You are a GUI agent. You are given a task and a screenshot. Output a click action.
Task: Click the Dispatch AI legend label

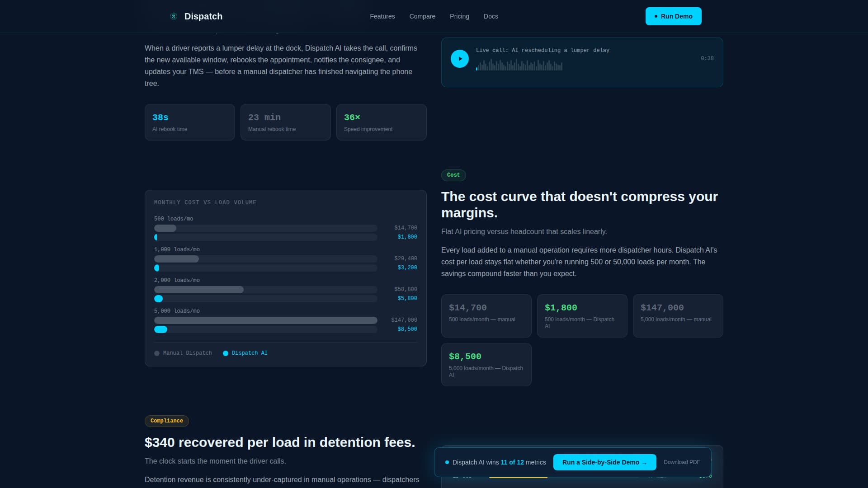click(250, 353)
